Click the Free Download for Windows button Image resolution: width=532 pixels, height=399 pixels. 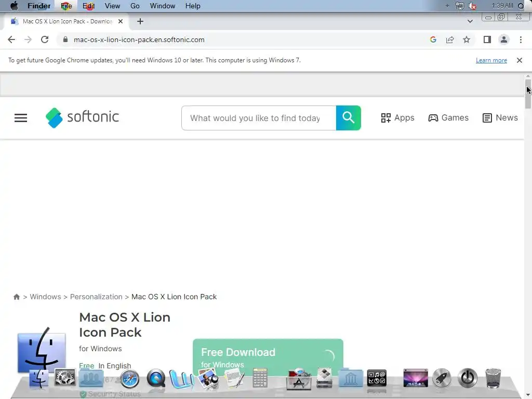268,357
